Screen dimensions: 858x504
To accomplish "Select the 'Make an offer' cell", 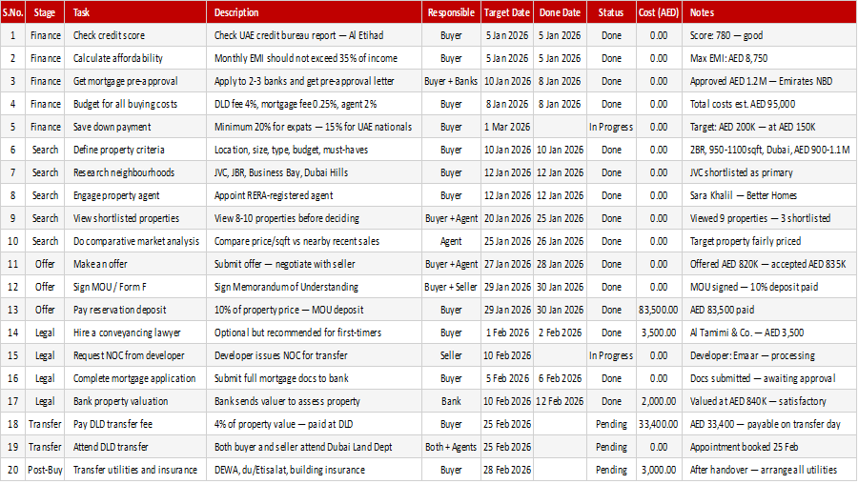I will tap(135, 264).
